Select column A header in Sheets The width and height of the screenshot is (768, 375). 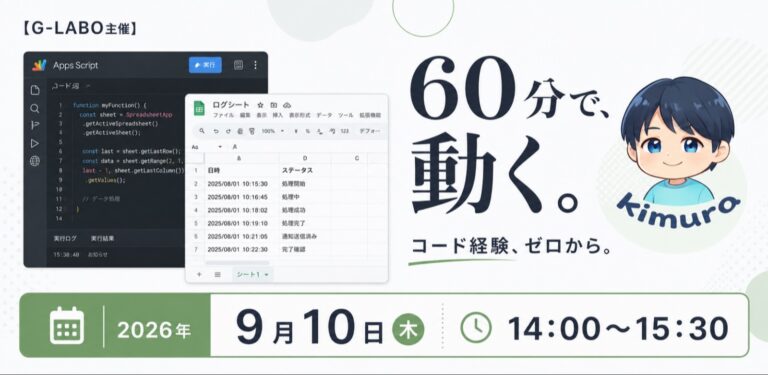tap(241, 158)
